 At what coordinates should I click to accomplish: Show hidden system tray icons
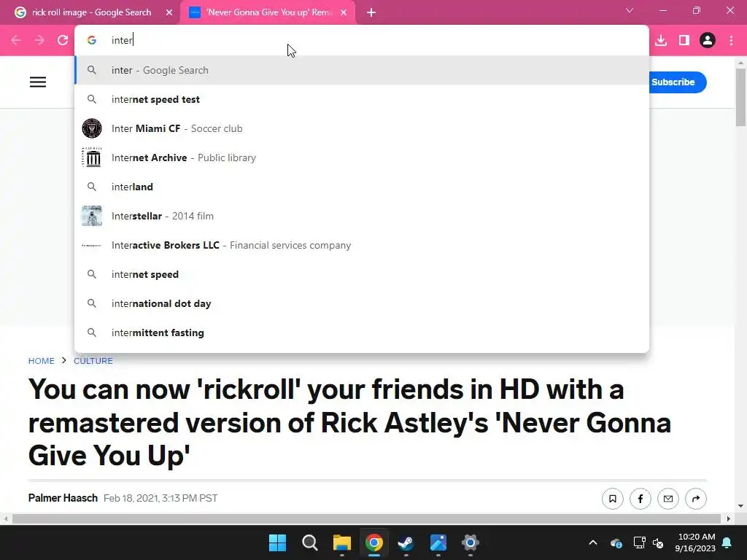(x=593, y=542)
